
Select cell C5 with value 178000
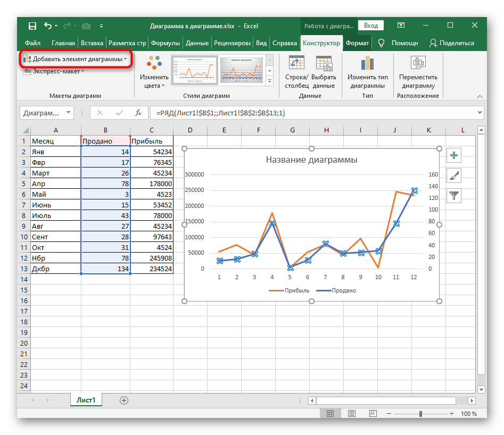152,184
